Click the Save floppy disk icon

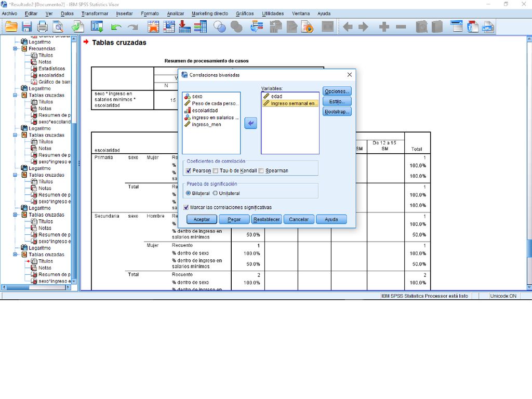coord(27,27)
